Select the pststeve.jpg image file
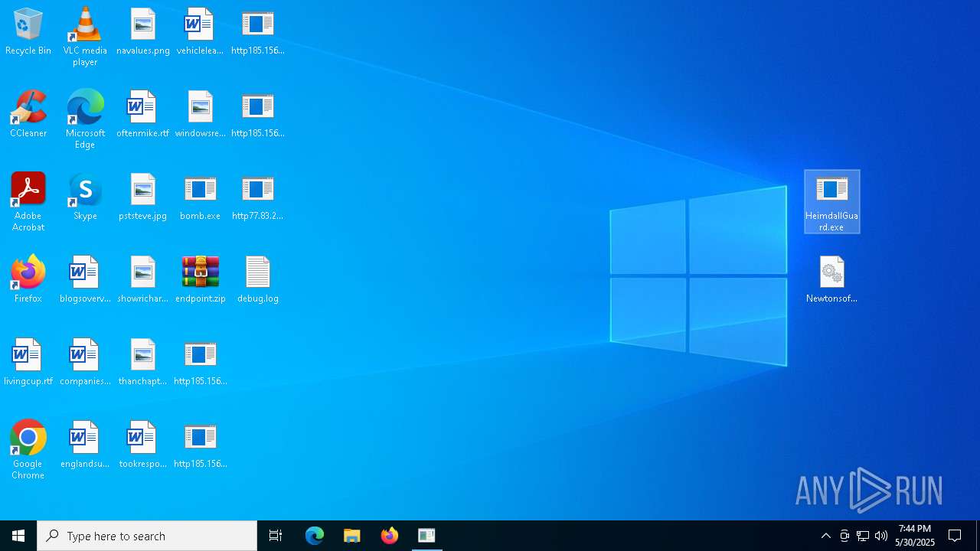Viewport: 980px width, 551px height. [x=143, y=197]
